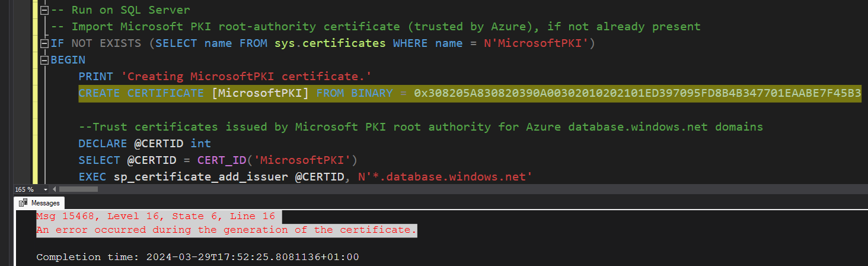Click the binary hex value 0x308205A8
This screenshot has height=266, width=868.
coord(637,94)
